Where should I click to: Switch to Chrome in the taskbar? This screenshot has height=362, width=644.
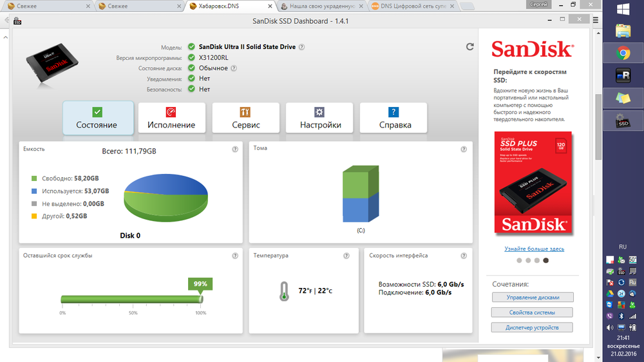pos(623,53)
